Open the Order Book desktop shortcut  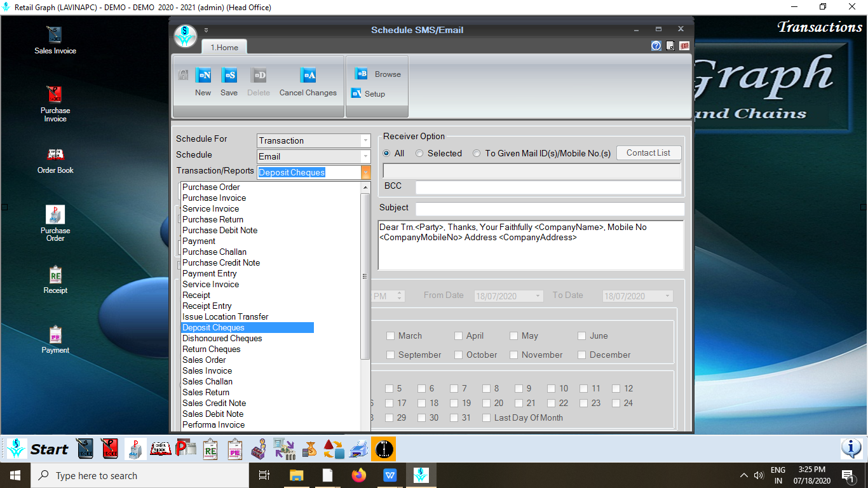pyautogui.click(x=55, y=160)
